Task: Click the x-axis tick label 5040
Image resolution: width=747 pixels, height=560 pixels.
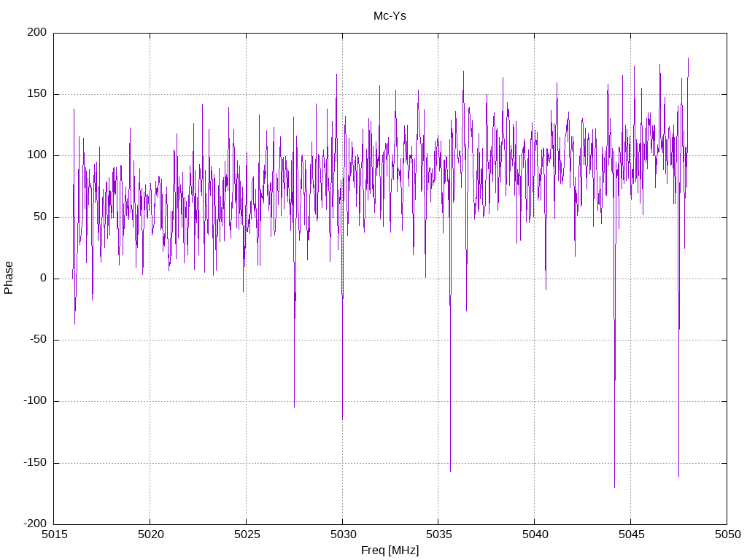Action: [x=535, y=534]
